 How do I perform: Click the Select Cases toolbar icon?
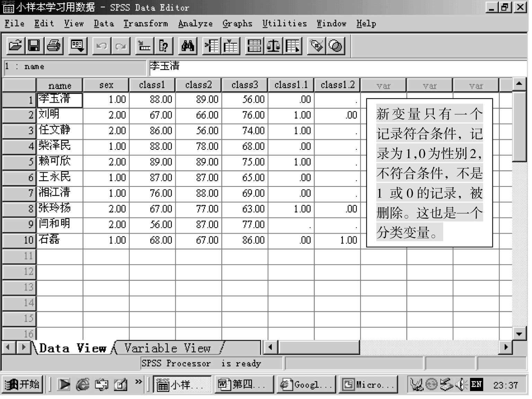292,46
